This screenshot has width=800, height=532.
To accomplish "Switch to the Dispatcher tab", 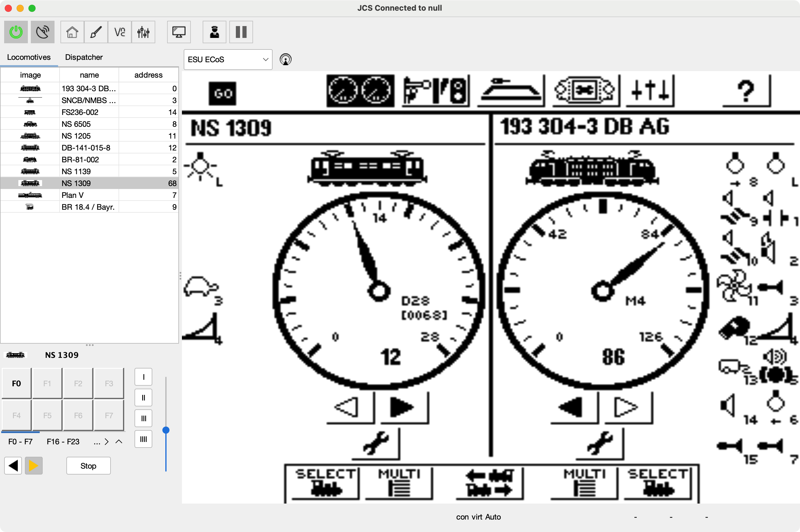I will [84, 57].
